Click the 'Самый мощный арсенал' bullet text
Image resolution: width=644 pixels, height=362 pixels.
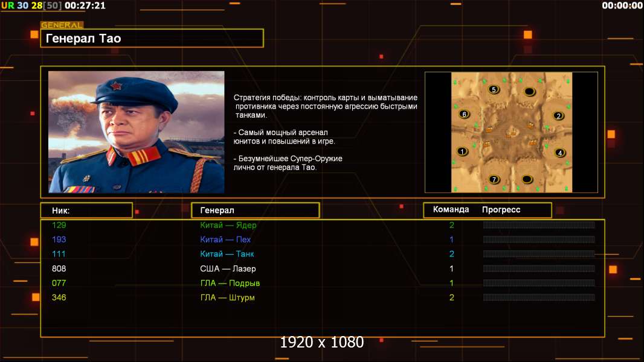(284, 137)
